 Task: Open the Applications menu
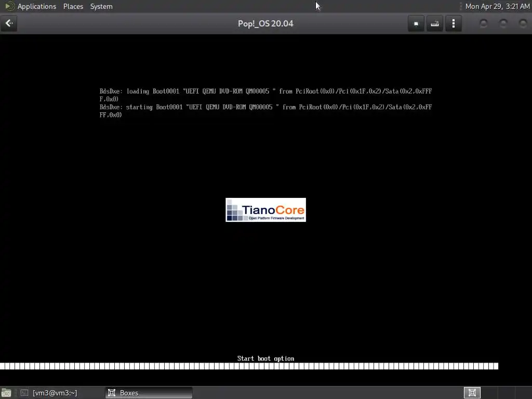[x=37, y=6]
